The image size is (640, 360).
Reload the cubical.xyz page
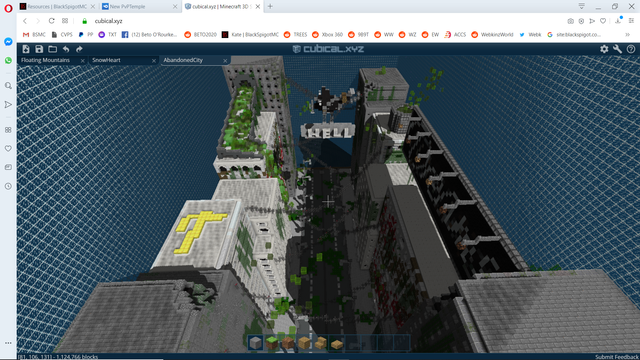pyautogui.click(x=51, y=21)
